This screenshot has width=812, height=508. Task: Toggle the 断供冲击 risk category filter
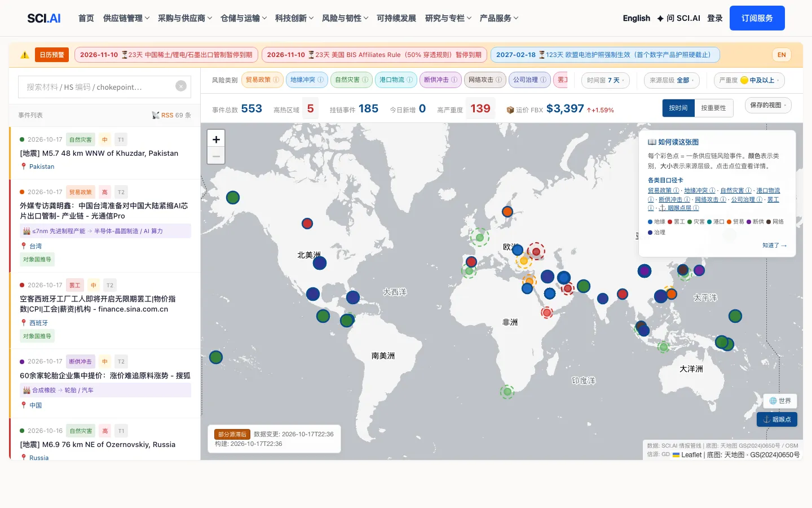[x=440, y=80]
